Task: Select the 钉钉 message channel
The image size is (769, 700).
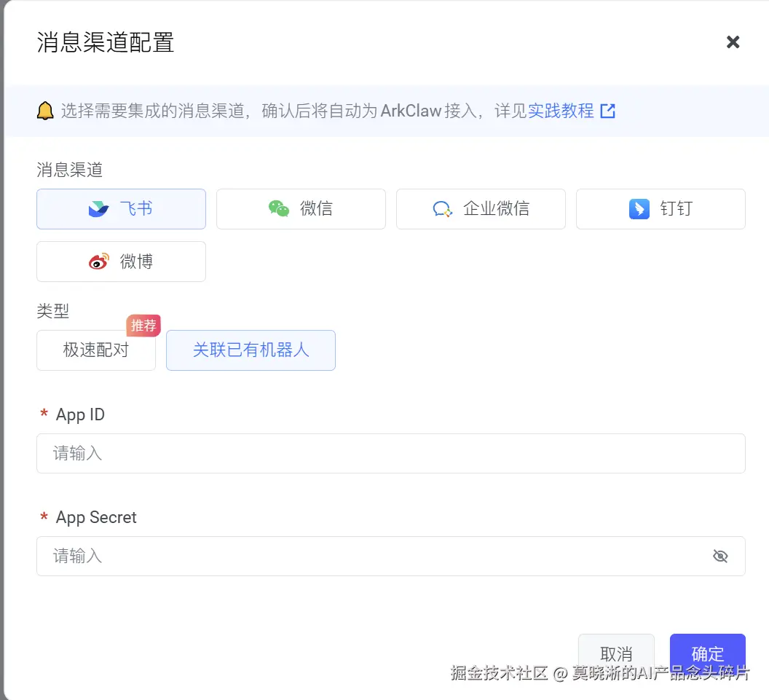Action: click(660, 209)
